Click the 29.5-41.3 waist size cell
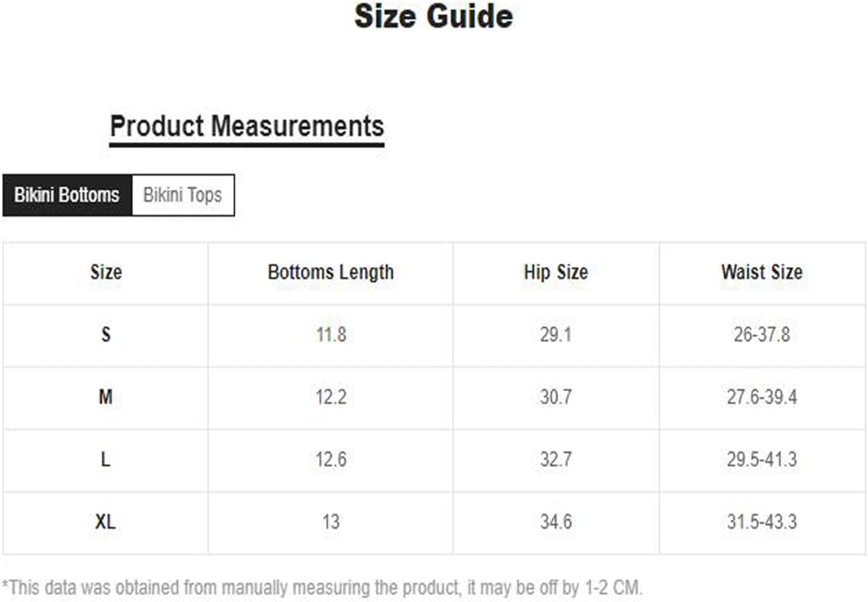Image resolution: width=868 pixels, height=602 pixels. [x=762, y=460]
